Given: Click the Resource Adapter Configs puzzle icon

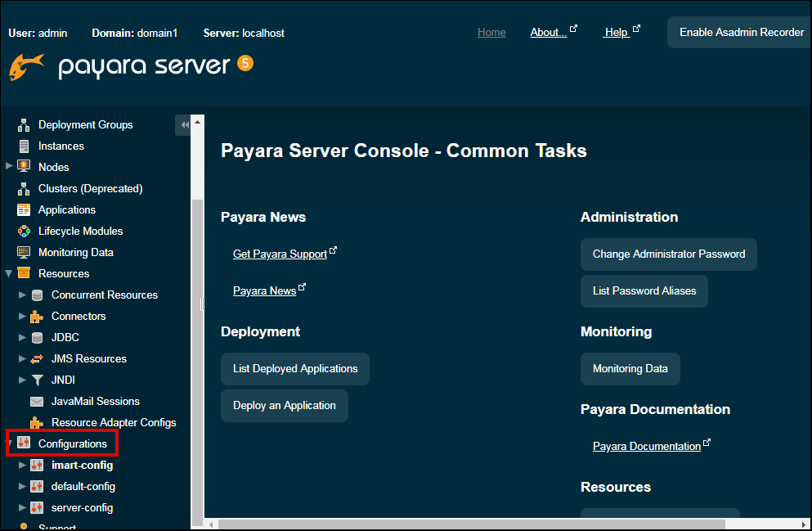Looking at the screenshot, I should pyautogui.click(x=37, y=423).
